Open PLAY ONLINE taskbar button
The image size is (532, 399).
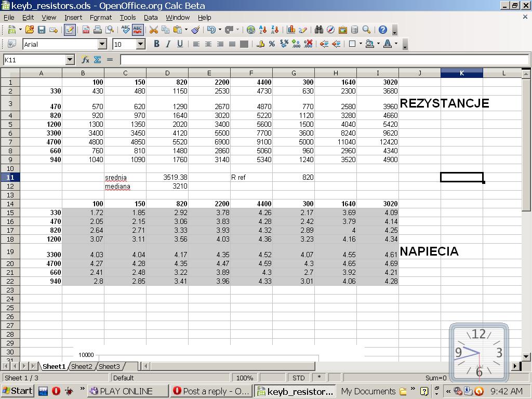click(x=127, y=391)
